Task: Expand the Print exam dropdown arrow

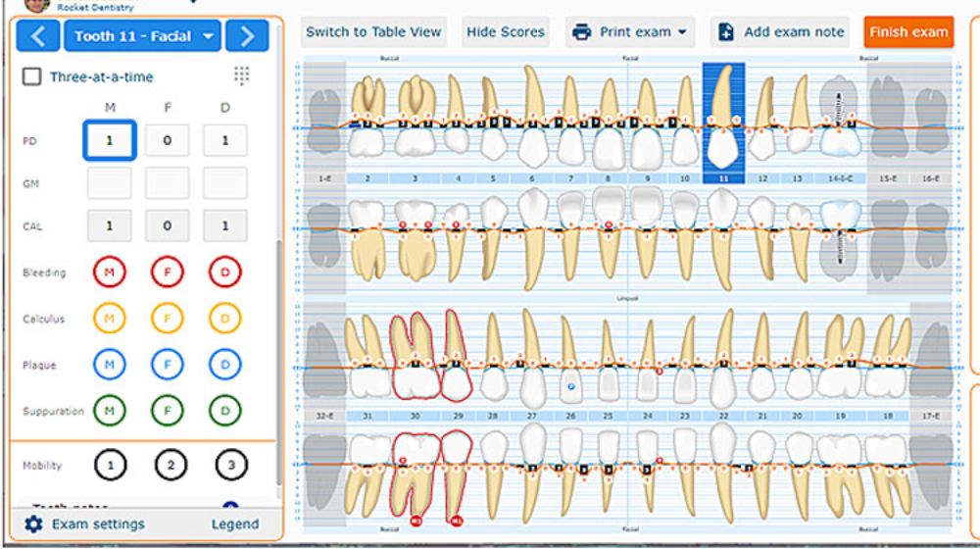Action: point(681,32)
